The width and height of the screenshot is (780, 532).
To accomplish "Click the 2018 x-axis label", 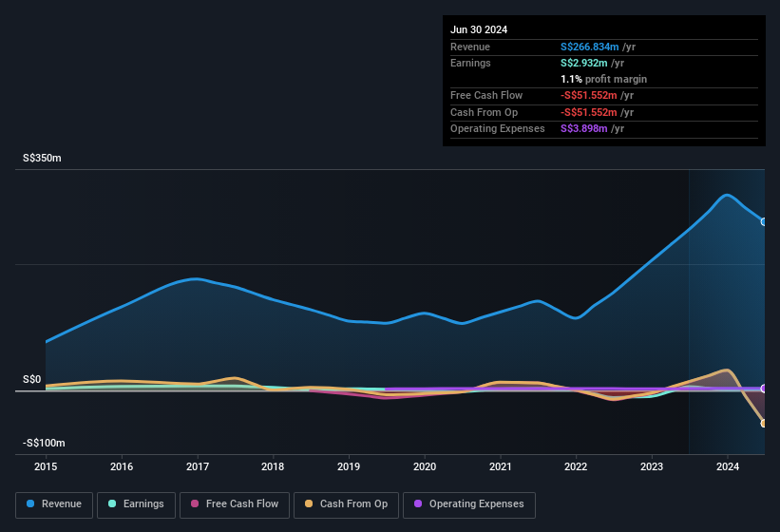I will coord(273,466).
